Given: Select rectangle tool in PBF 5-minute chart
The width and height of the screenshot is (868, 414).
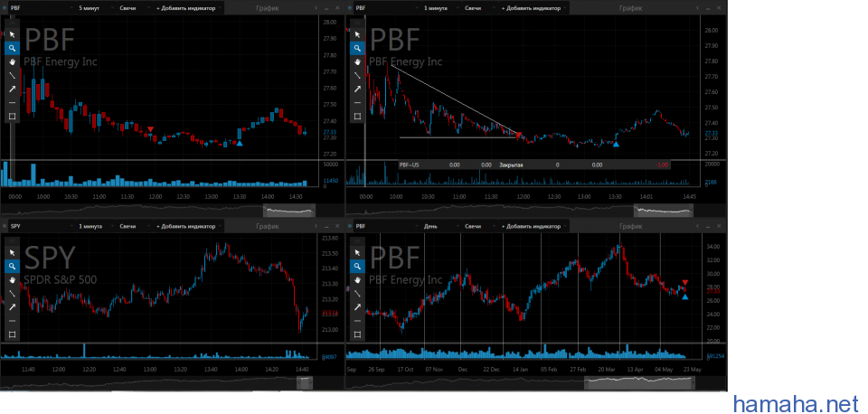Looking at the screenshot, I should 12,117.
